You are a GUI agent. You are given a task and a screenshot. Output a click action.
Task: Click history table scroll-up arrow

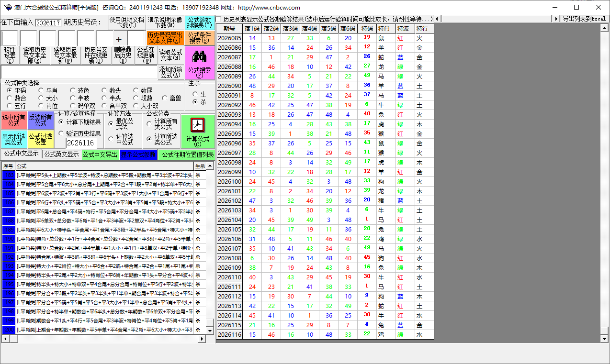point(604,27)
